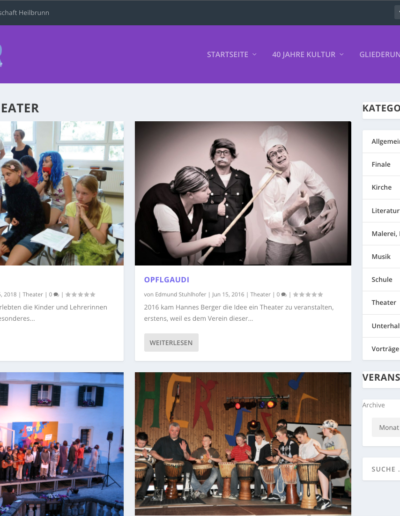Expand the 40 Jahre Kultur submenu arrow

(x=342, y=54)
